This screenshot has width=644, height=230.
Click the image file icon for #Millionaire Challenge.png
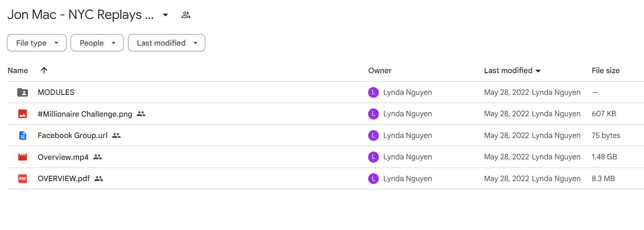point(23,114)
